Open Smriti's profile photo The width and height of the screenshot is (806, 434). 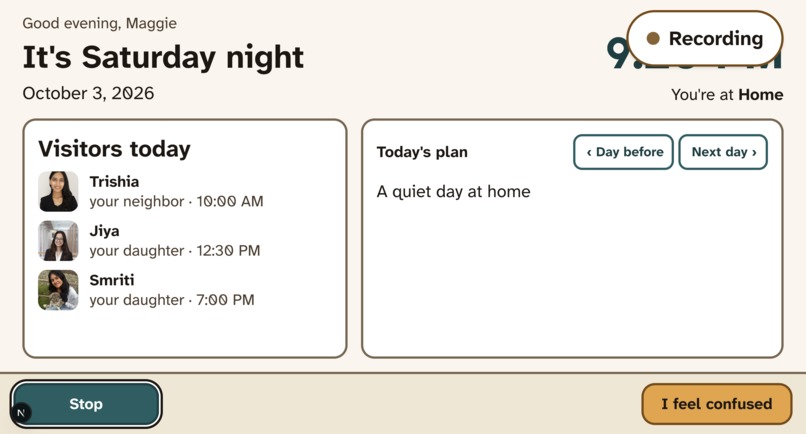tap(59, 290)
